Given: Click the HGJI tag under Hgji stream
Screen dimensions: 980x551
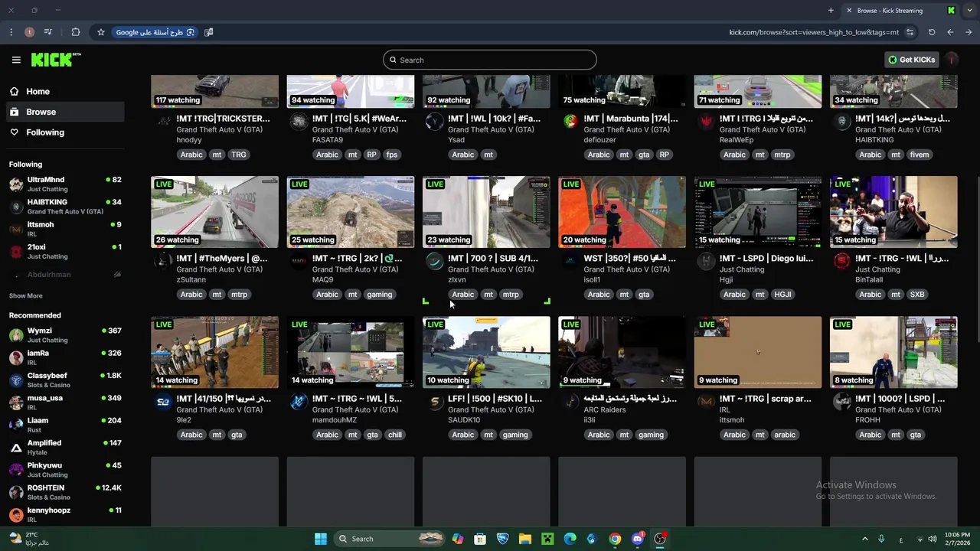Looking at the screenshot, I should pyautogui.click(x=782, y=295).
